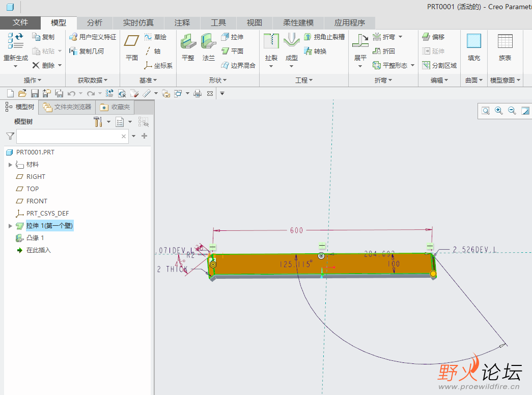This screenshot has width=532, height=395.
Task: Expand the 材料 tree node
Action: (10, 165)
